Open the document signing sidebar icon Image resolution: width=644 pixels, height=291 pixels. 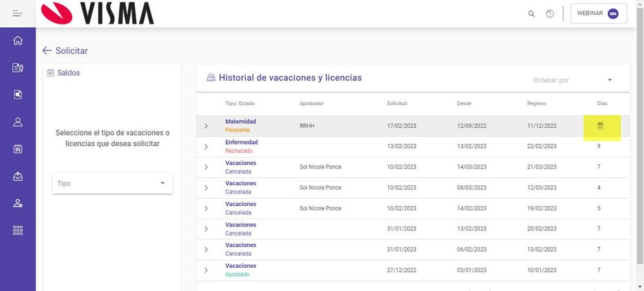tap(17, 68)
